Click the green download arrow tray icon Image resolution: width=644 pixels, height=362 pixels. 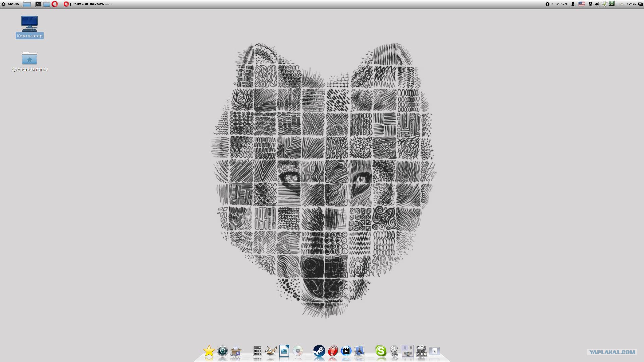(x=612, y=4)
